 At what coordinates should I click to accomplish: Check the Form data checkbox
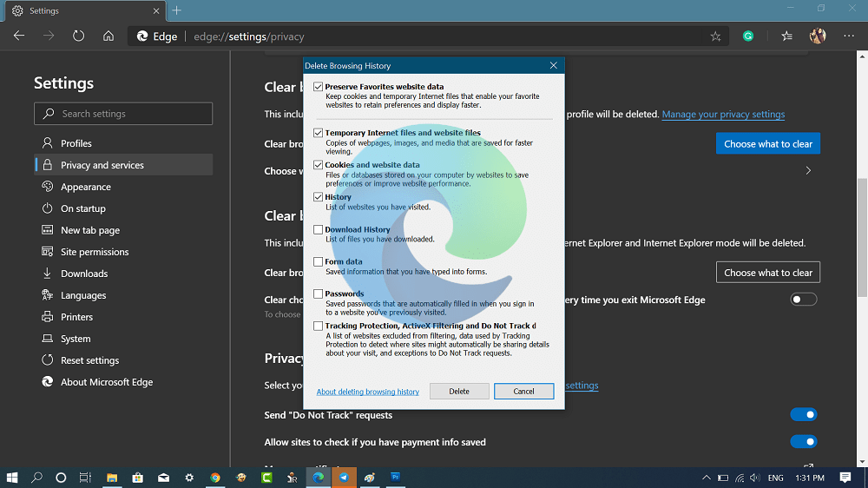coord(318,261)
